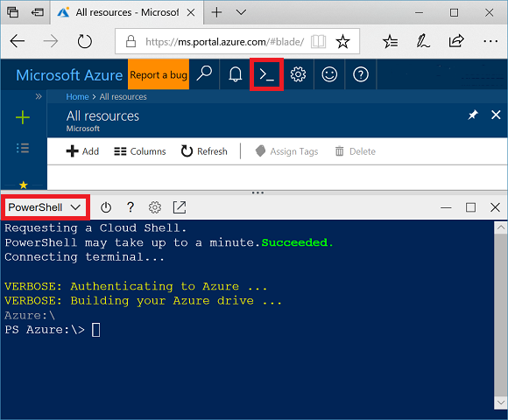Viewport: 508px width, 420px height.
Task: Click All resources breadcrumb
Action: [123, 97]
